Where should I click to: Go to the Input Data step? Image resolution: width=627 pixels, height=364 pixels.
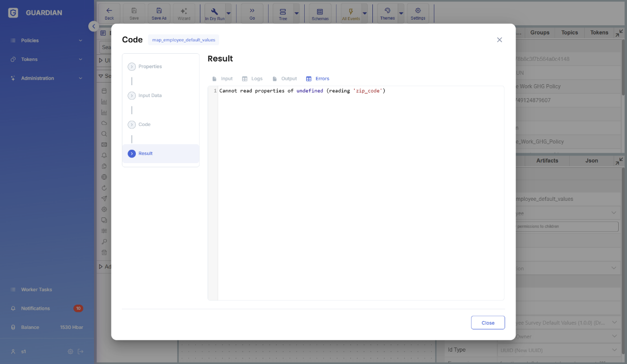[x=150, y=96]
